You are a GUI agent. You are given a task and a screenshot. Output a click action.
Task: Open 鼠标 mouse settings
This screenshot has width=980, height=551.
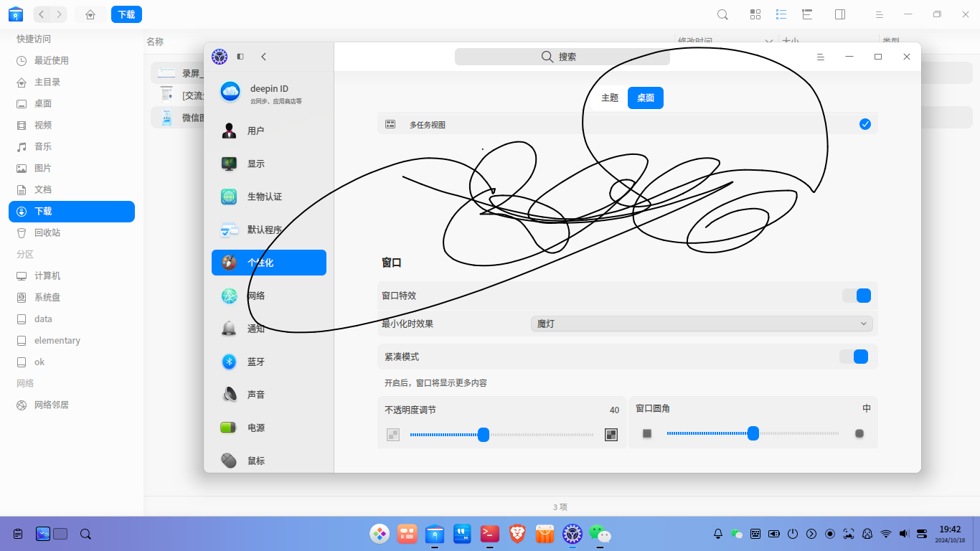click(269, 461)
